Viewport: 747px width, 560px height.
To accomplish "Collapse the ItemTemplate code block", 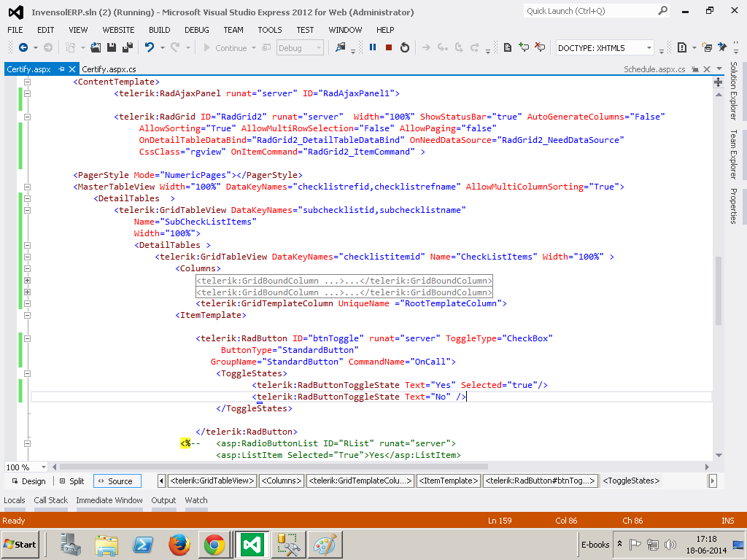I will [27, 315].
